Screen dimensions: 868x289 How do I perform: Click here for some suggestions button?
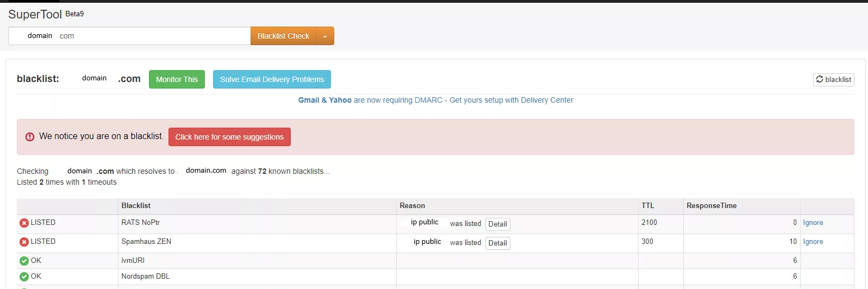pos(229,137)
